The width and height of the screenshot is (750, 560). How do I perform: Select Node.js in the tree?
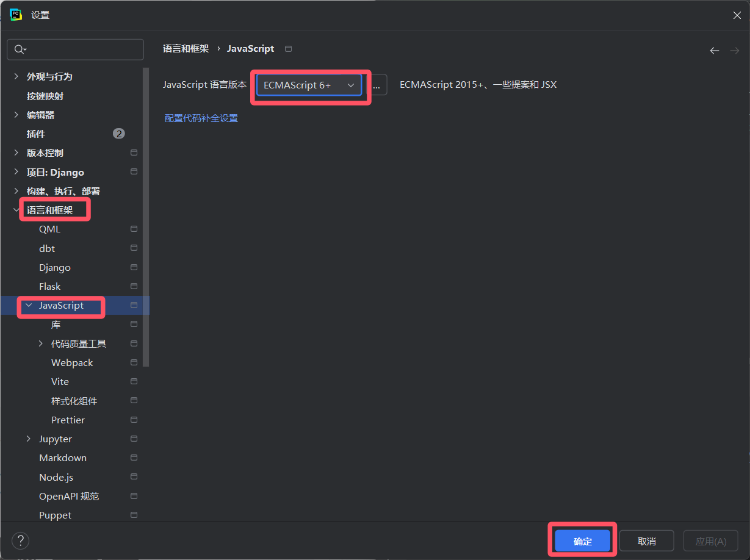coord(56,477)
